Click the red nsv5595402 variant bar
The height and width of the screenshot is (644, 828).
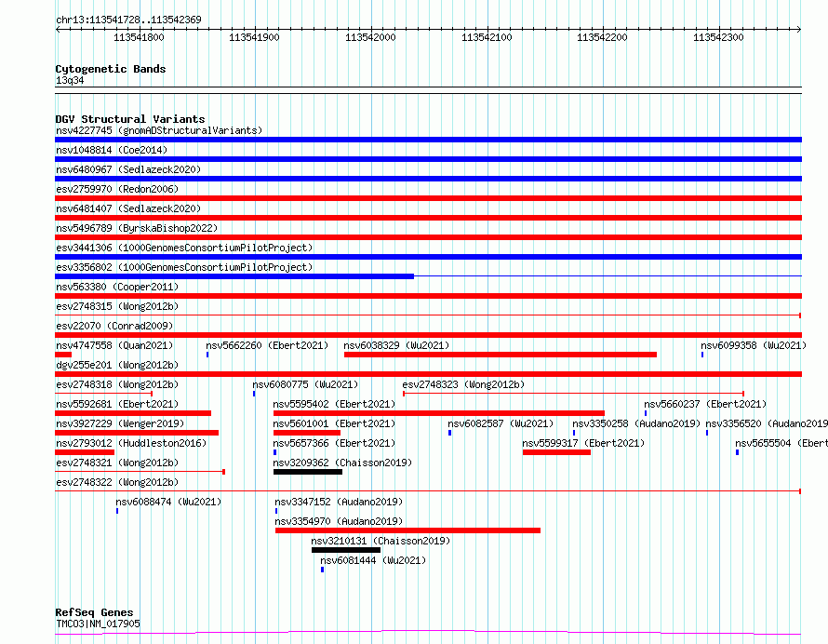coord(439,413)
